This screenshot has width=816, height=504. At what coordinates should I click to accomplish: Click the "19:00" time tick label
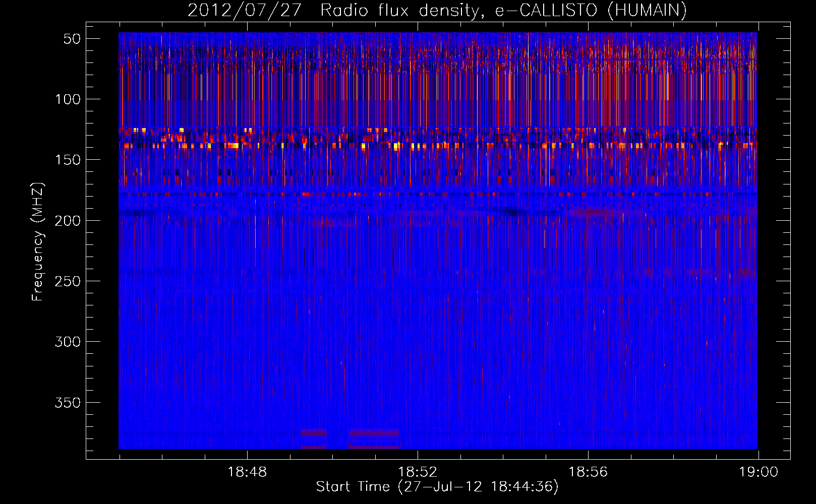(x=759, y=472)
